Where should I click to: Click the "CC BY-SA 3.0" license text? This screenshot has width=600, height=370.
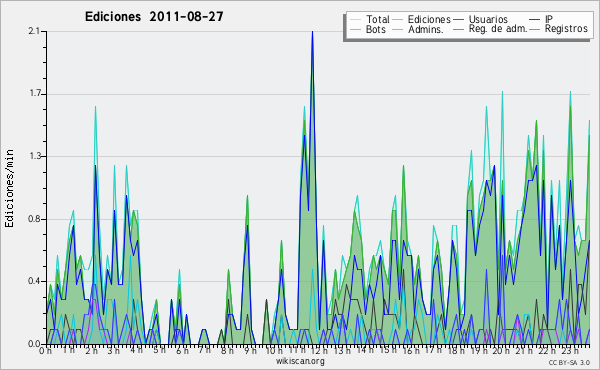569,363
